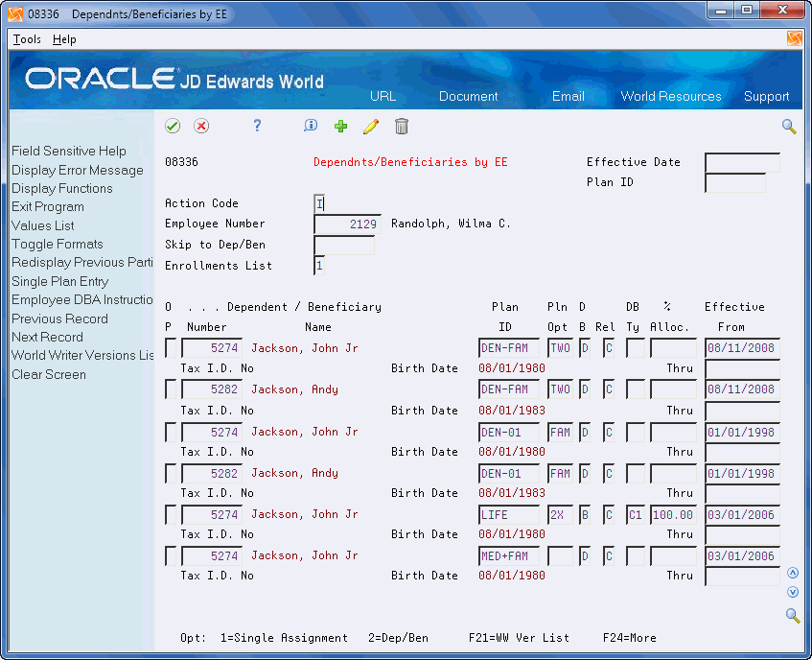This screenshot has height=660, width=812.
Task: Click the Employee Number field 2129
Action: point(347,224)
